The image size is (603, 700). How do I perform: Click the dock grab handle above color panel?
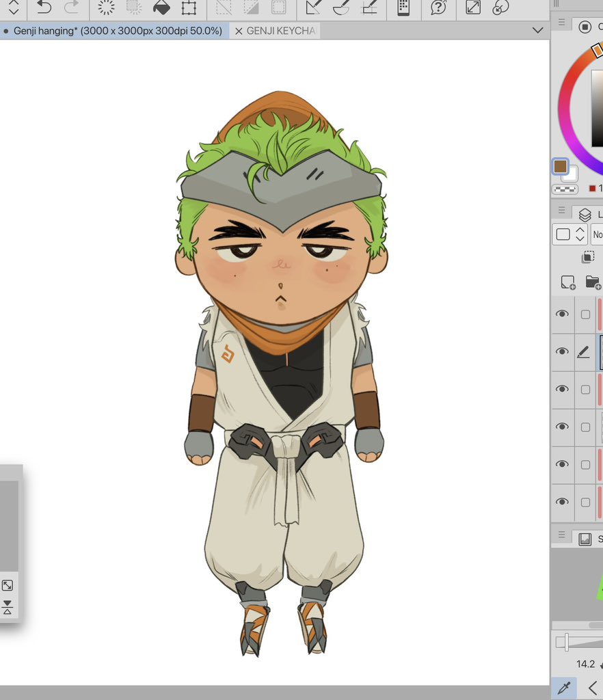[x=556, y=3]
